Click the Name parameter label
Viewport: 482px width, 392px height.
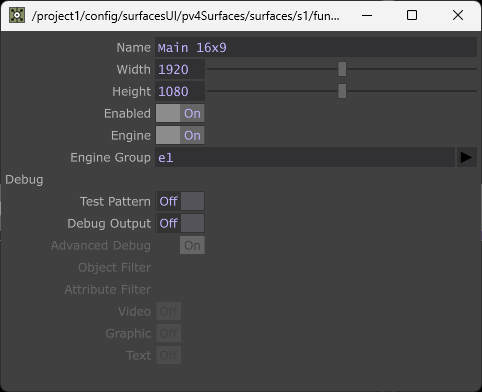point(134,48)
